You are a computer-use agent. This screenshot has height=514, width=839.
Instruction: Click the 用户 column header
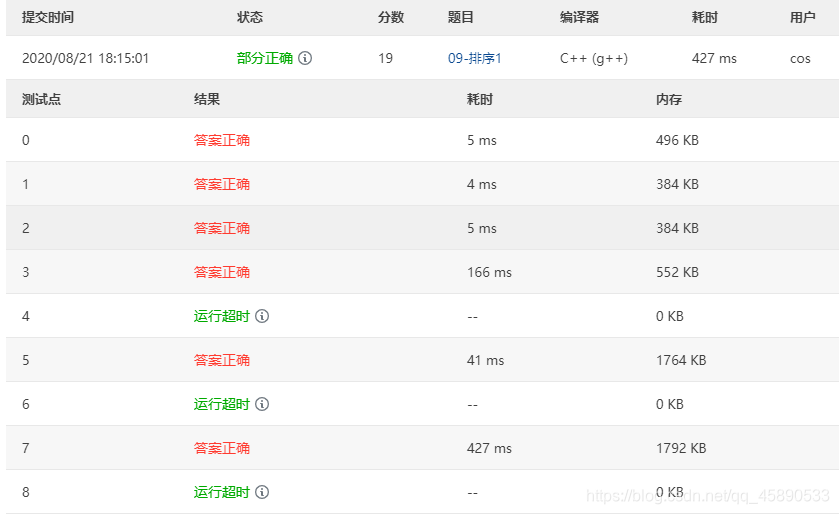803,17
